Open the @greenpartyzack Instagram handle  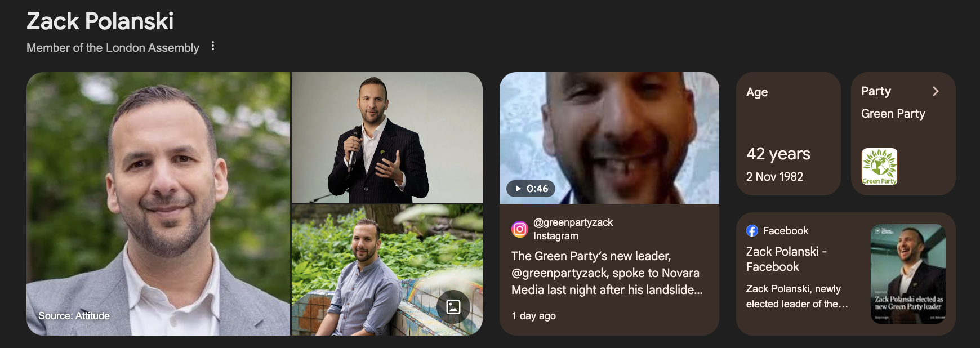(573, 222)
